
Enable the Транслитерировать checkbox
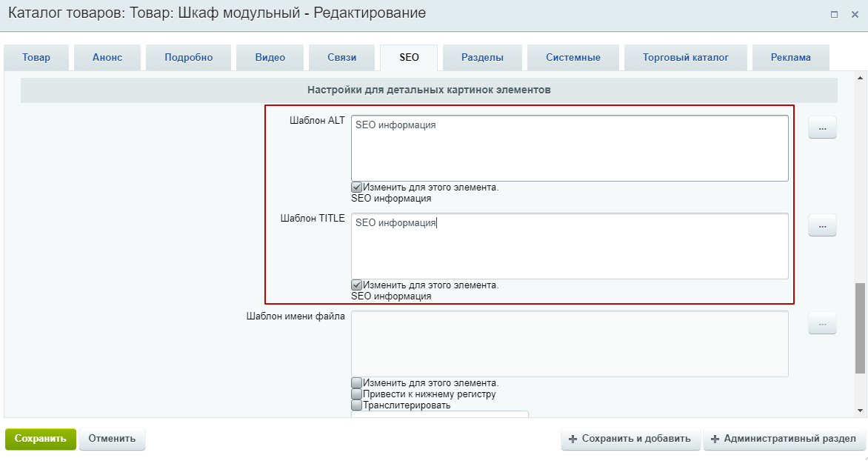[356, 405]
